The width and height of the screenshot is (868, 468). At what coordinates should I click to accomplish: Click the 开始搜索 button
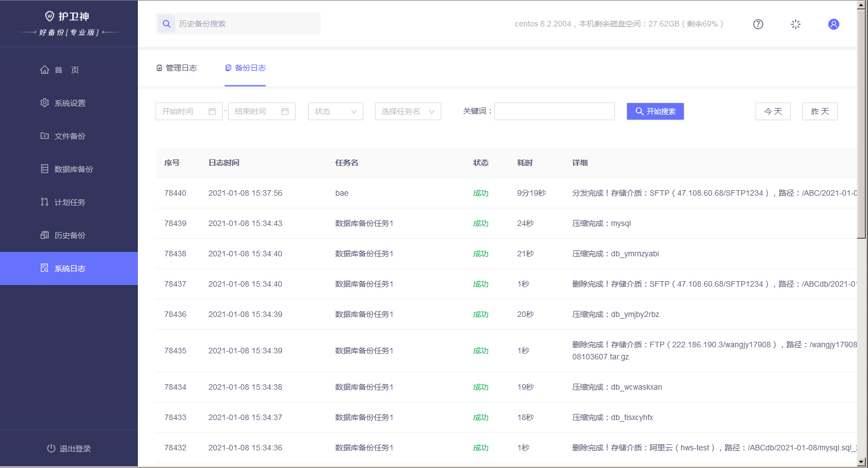(655, 111)
